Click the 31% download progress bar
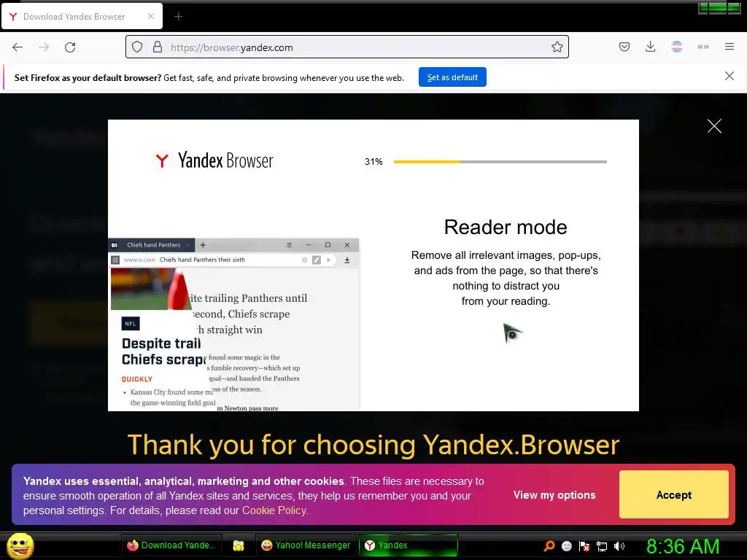 click(500, 162)
